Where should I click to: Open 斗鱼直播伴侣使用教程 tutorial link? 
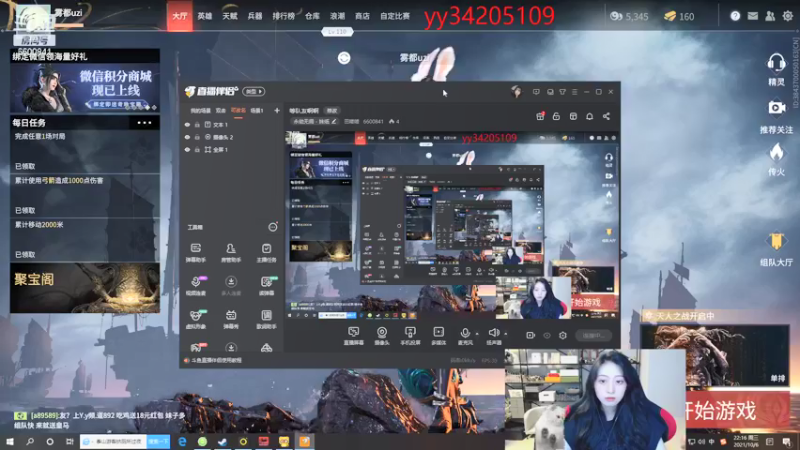[x=216, y=360]
